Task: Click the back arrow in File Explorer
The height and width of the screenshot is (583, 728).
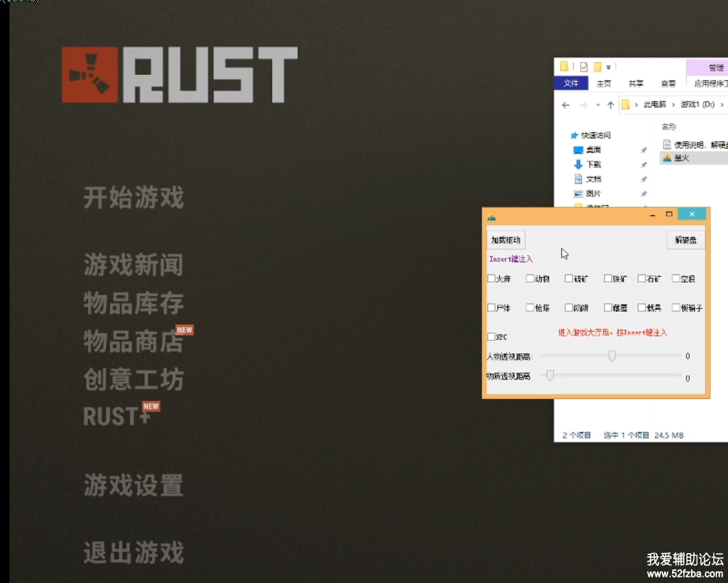Action: (x=565, y=105)
